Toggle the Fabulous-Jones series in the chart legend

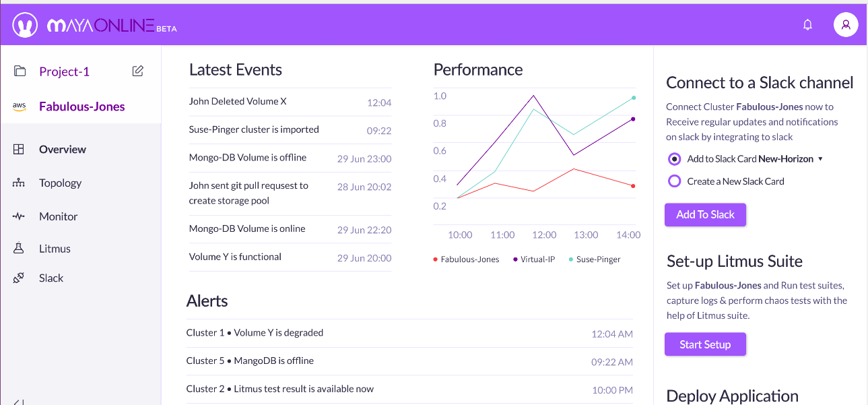click(466, 259)
